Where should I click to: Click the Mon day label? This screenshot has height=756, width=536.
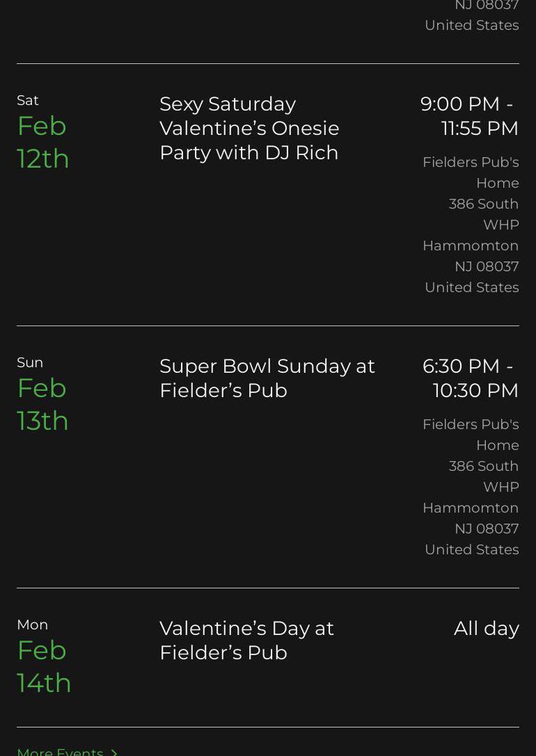point(32,625)
